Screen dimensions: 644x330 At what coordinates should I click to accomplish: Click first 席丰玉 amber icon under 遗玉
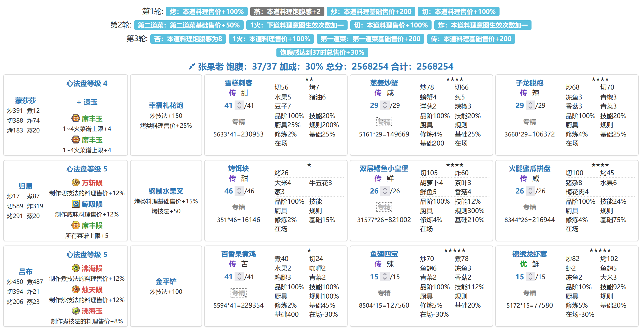coord(76,118)
